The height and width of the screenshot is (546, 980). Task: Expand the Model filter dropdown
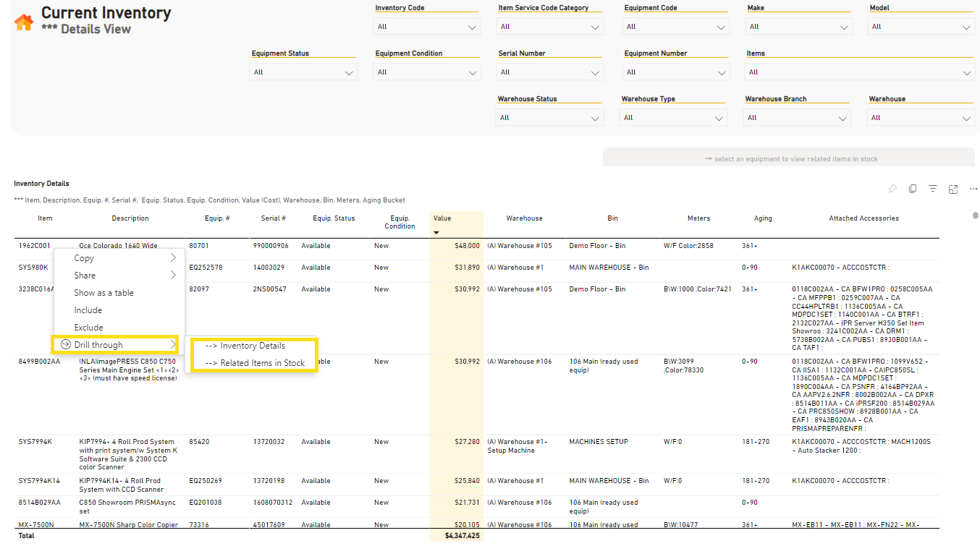921,27
